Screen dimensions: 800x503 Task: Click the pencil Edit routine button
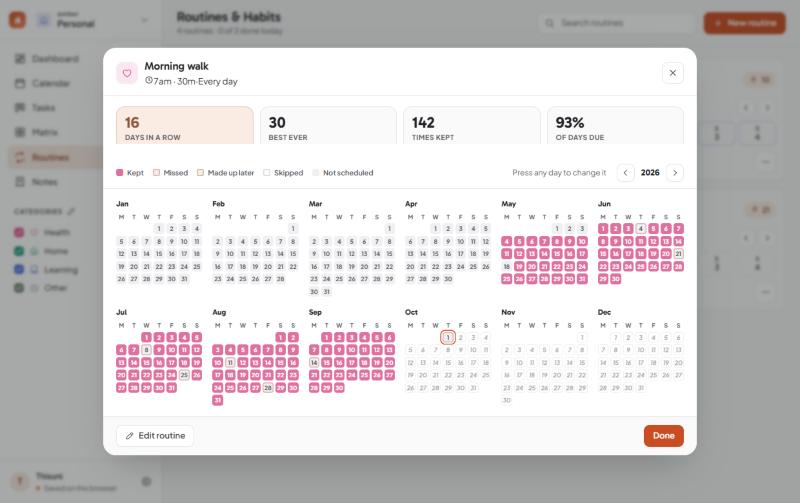click(155, 436)
